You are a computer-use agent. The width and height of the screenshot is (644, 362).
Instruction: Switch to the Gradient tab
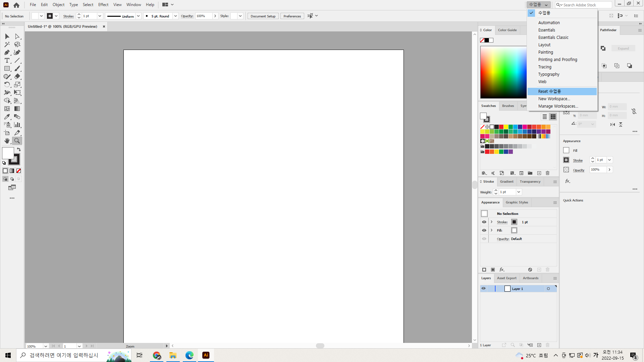point(506,182)
